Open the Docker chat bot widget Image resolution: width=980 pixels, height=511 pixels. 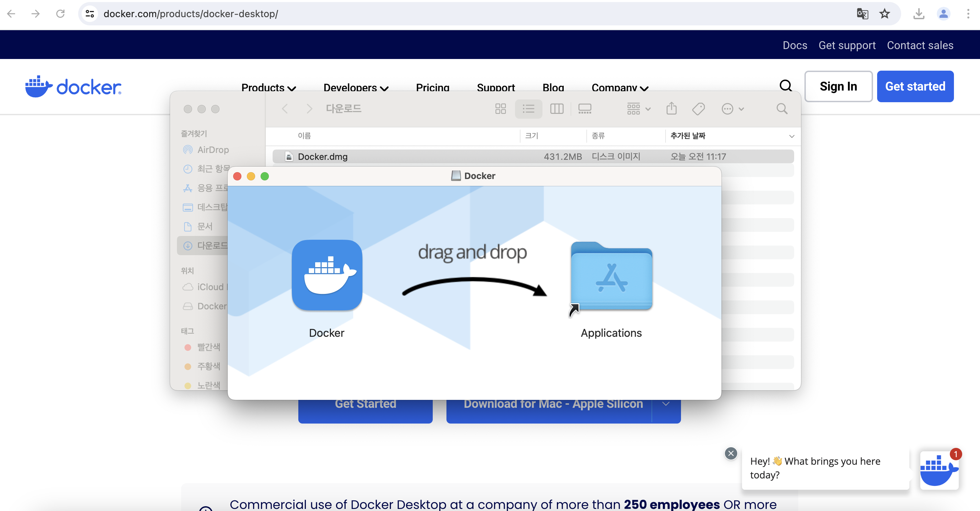pyautogui.click(x=939, y=470)
